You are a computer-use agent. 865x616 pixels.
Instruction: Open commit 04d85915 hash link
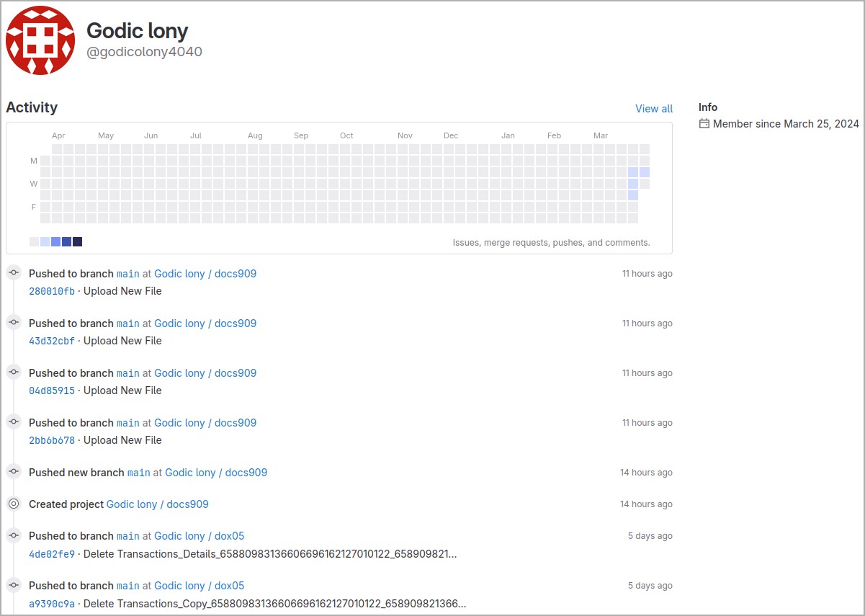(51, 391)
